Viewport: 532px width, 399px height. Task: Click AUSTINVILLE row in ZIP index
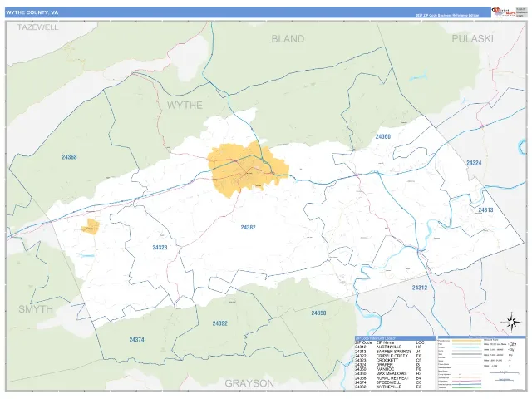point(389,347)
